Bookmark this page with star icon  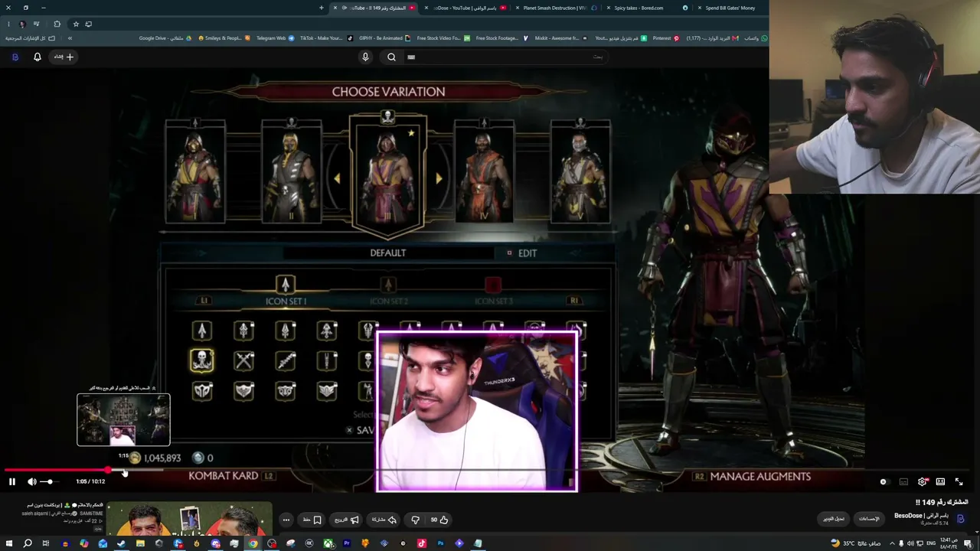point(76,24)
